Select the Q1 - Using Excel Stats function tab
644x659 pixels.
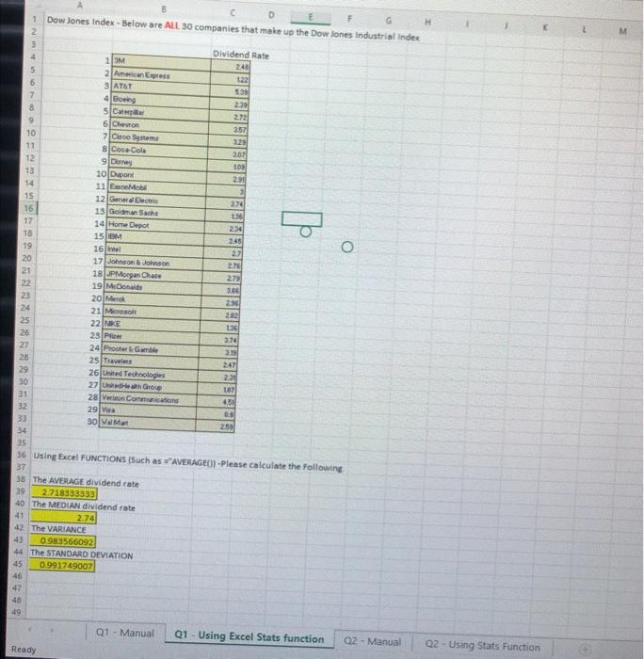[x=249, y=636]
